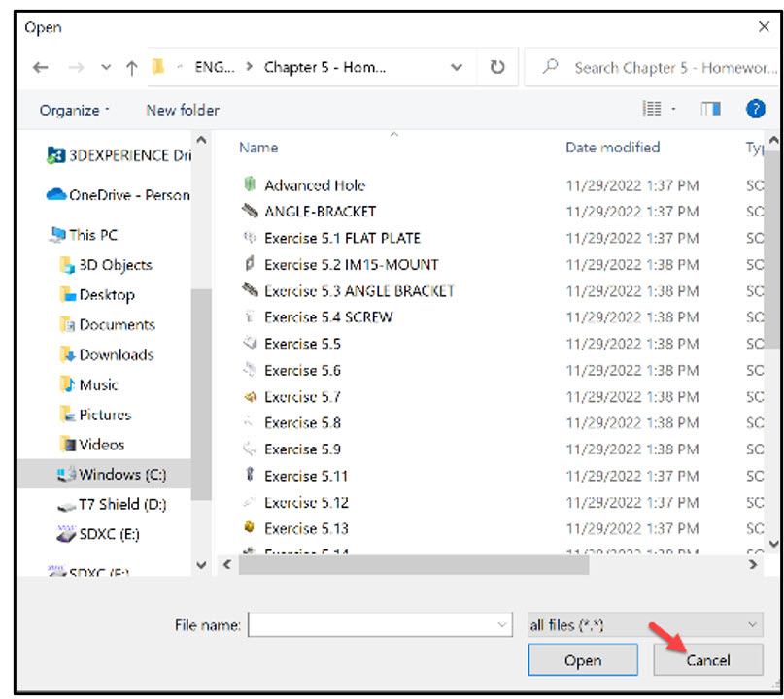Open the Organize dropdown menu
Screen dimensions: 784x699
tap(72, 109)
